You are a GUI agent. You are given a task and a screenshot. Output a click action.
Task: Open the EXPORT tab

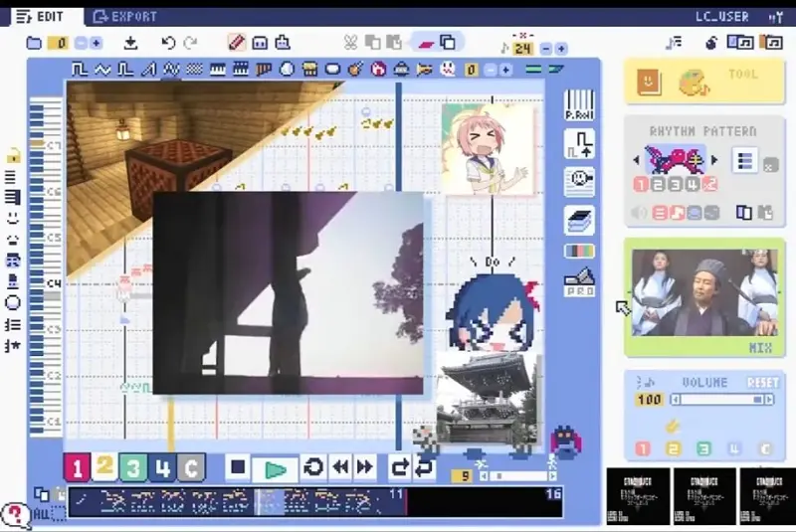[x=125, y=17]
